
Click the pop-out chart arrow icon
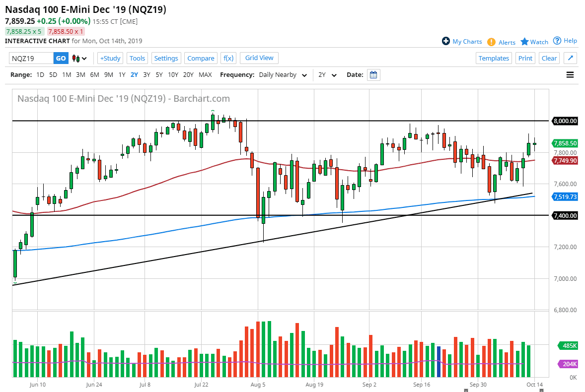570,58
